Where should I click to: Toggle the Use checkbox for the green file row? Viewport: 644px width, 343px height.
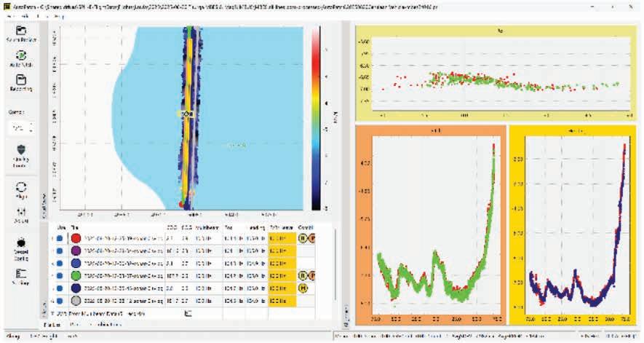tap(60, 275)
